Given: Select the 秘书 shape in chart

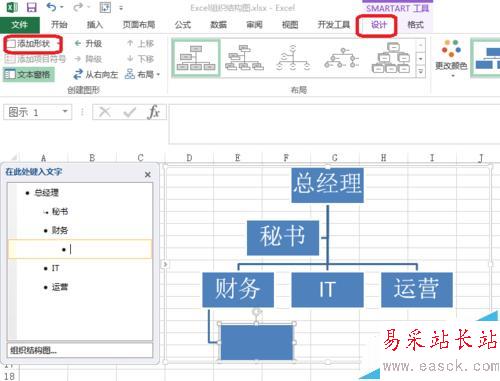Looking at the screenshot, I should click(283, 238).
